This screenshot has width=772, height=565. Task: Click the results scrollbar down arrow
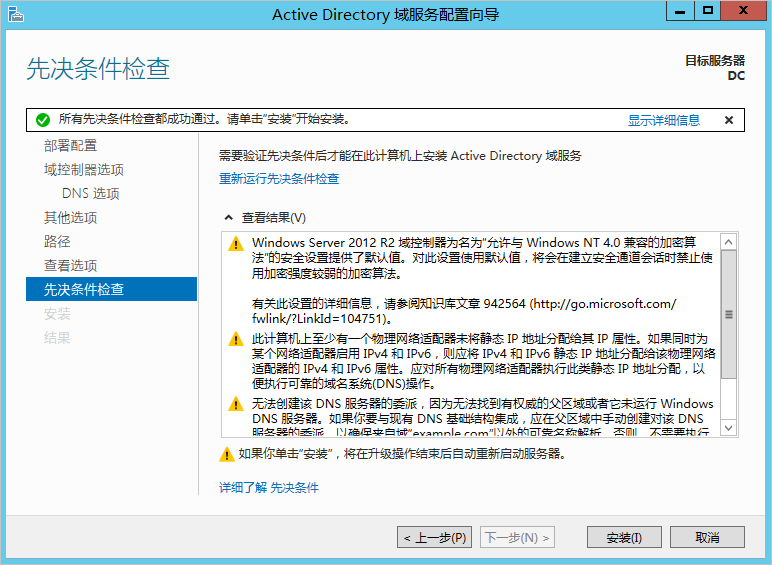(x=729, y=428)
